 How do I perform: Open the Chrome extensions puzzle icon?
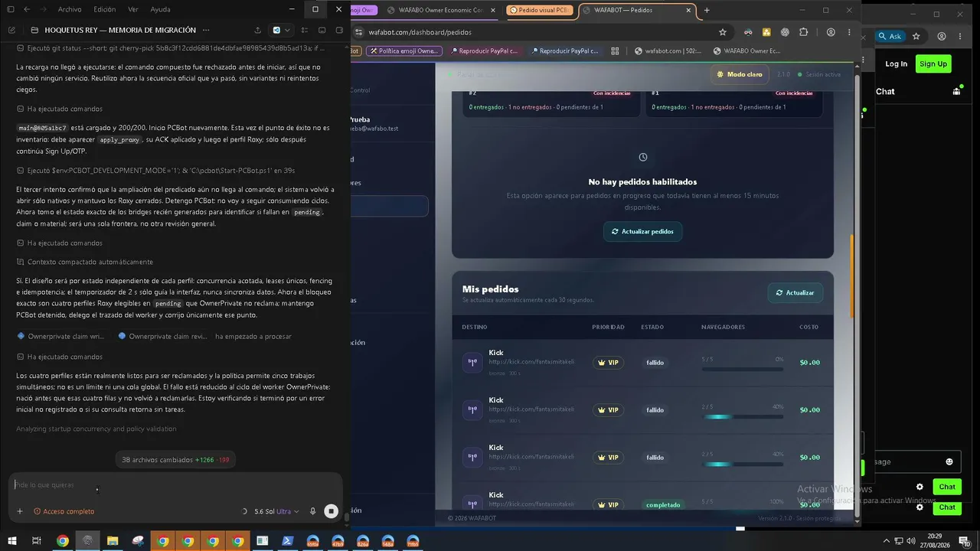803,32
